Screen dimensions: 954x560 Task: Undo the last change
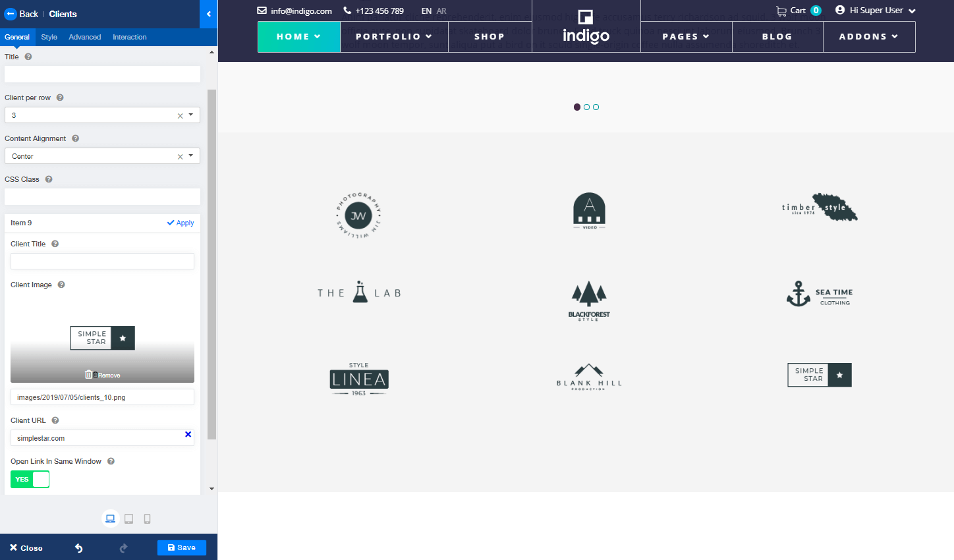pyautogui.click(x=79, y=548)
